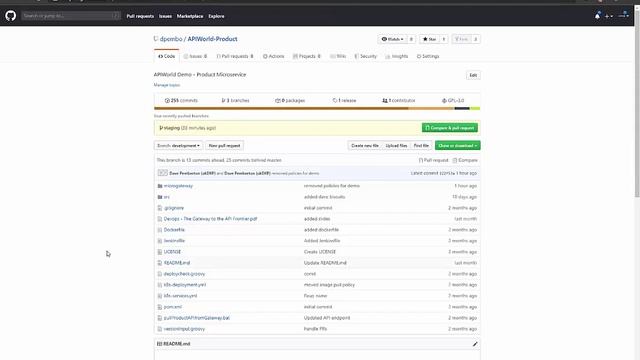Open Devops Gateway to API Frontier pdf

210,219
